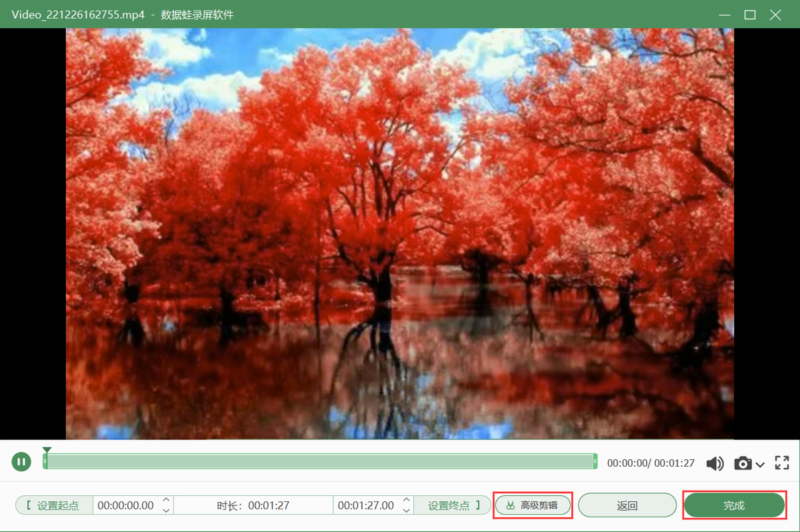
Task: Click the 设置起点 button
Action: coord(55,505)
